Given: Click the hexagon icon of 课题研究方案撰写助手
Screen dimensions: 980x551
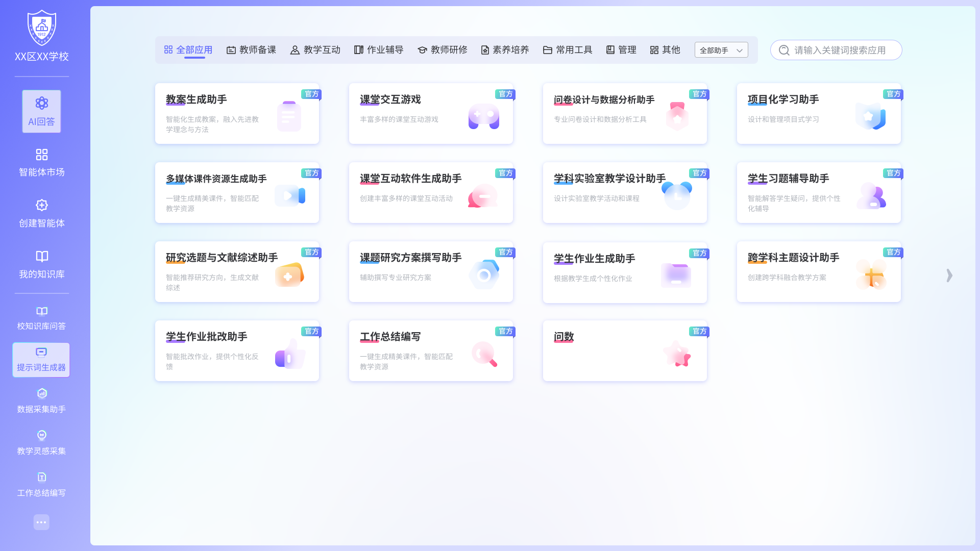Looking at the screenshot, I should tap(484, 274).
